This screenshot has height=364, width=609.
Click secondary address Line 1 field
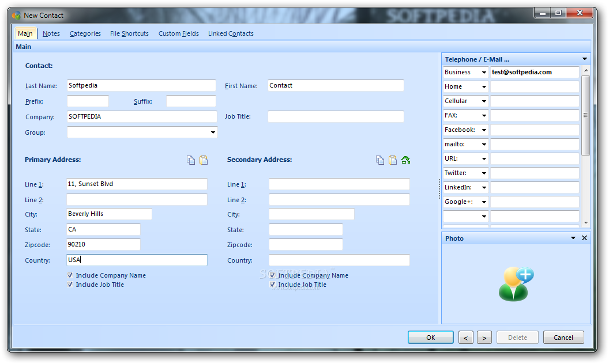339,184
